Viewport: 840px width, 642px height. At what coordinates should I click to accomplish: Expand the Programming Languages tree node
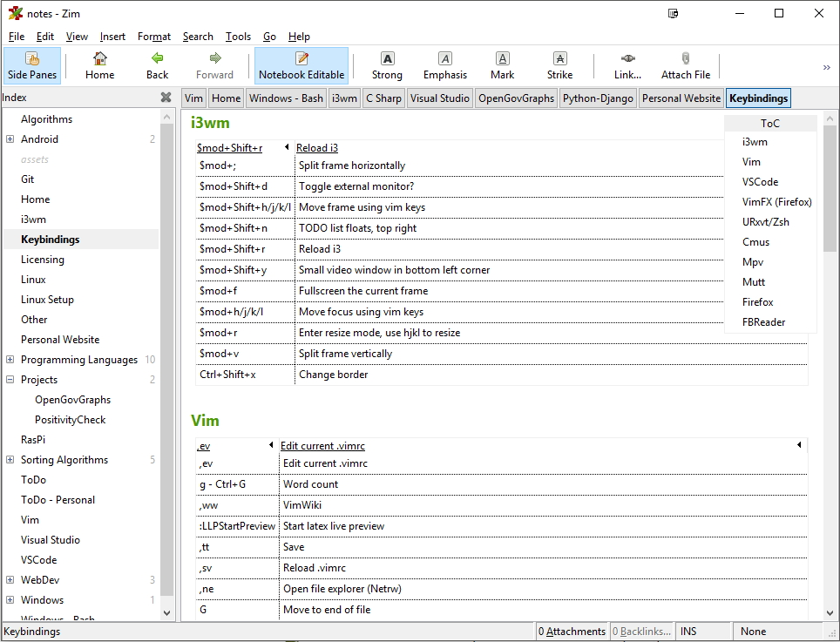pyautogui.click(x=10, y=360)
